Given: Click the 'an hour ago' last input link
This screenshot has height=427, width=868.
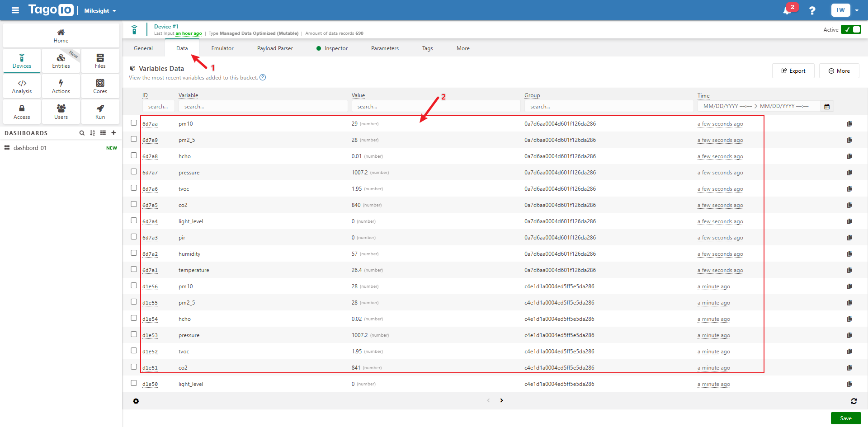Looking at the screenshot, I should tap(189, 33).
